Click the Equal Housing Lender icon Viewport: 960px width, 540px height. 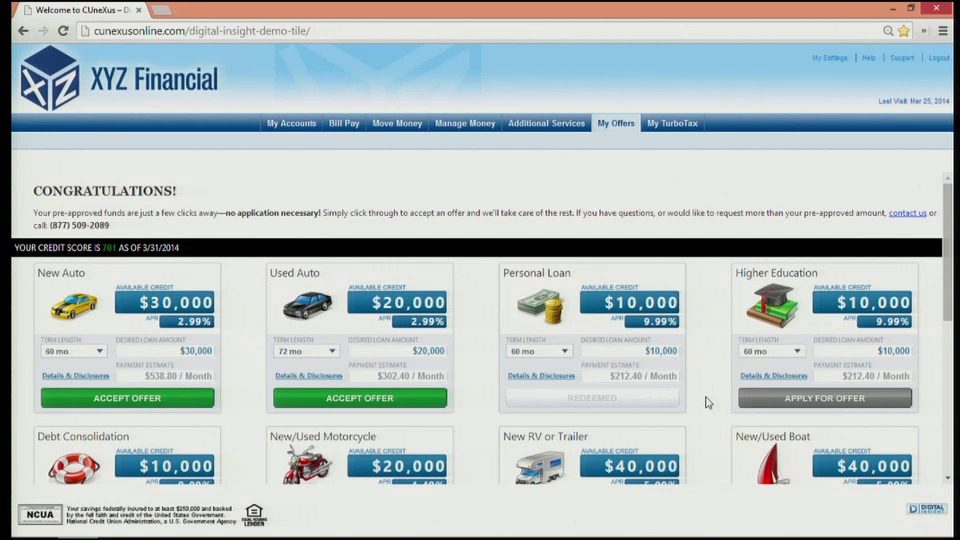tap(254, 515)
